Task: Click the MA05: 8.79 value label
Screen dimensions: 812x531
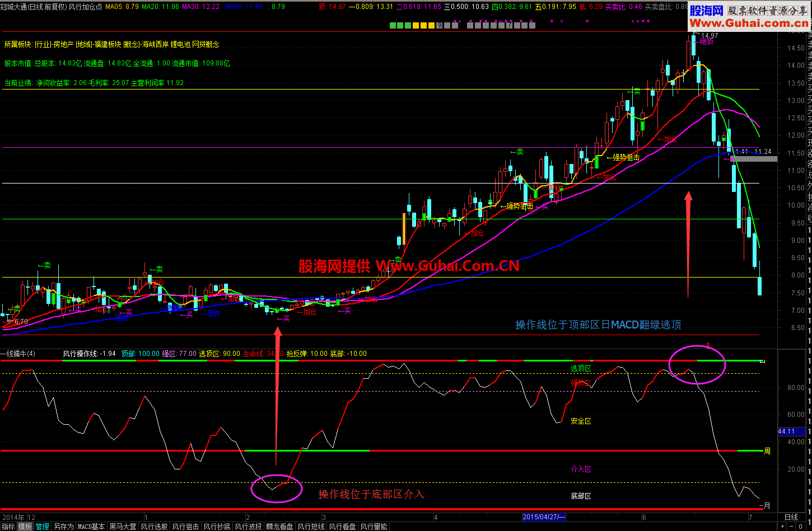Action: [x=122, y=7]
